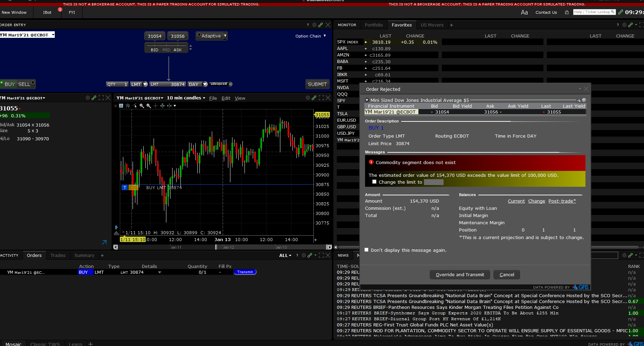
Task: Click the blue Transmit button in the Orders row
Action: 245,272
